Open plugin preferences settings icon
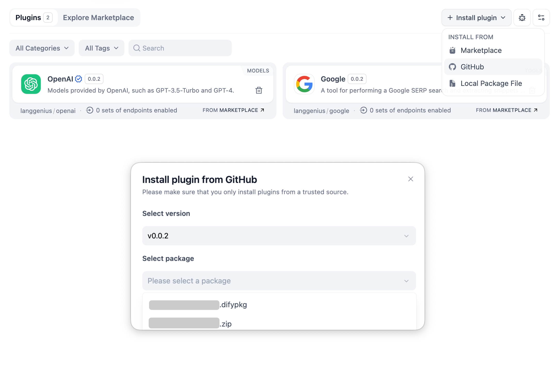 tap(541, 18)
